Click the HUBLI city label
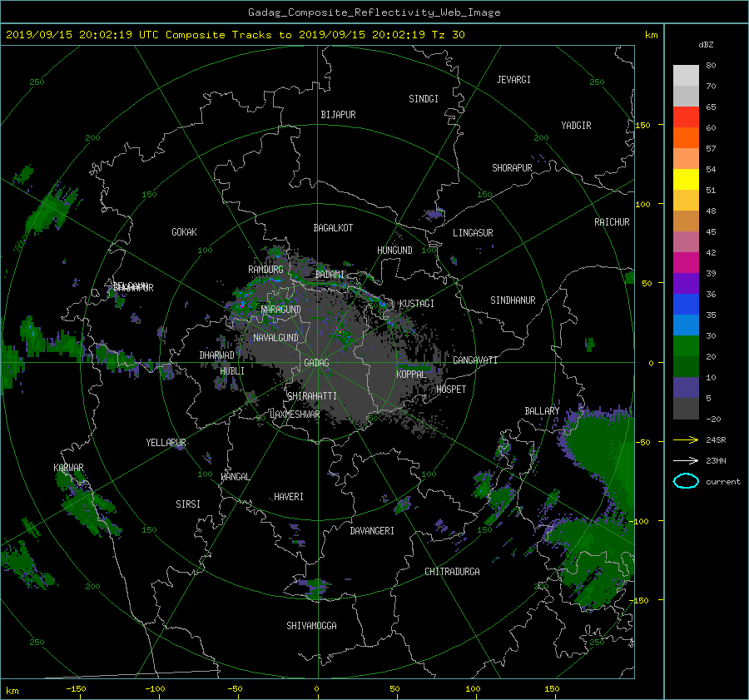Screen dimensions: 749x700 [231, 370]
